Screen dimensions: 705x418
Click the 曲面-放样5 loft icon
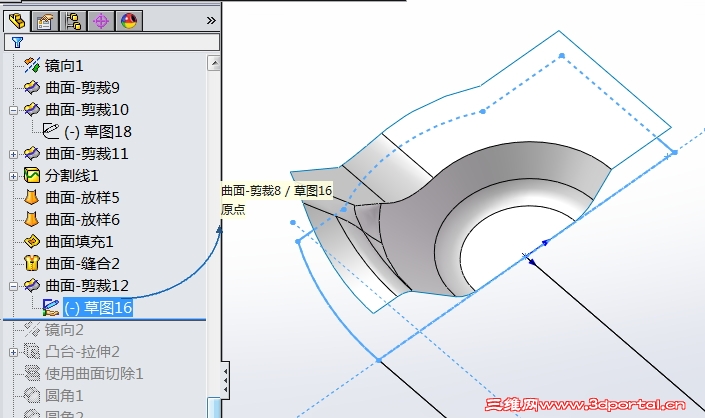[31, 197]
